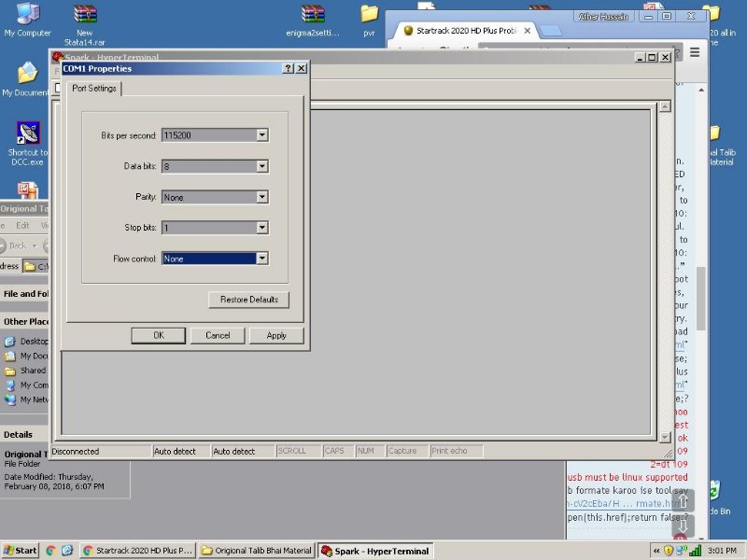This screenshot has width=747, height=560.
Task: Open the Bits per second dropdown
Action: coord(262,135)
